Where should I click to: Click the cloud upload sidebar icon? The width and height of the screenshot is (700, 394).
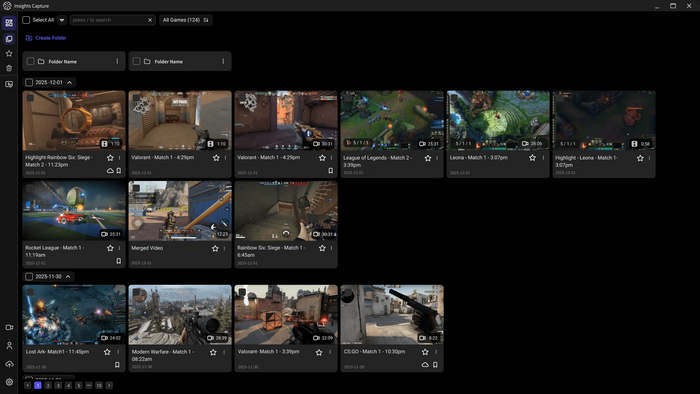(x=9, y=364)
